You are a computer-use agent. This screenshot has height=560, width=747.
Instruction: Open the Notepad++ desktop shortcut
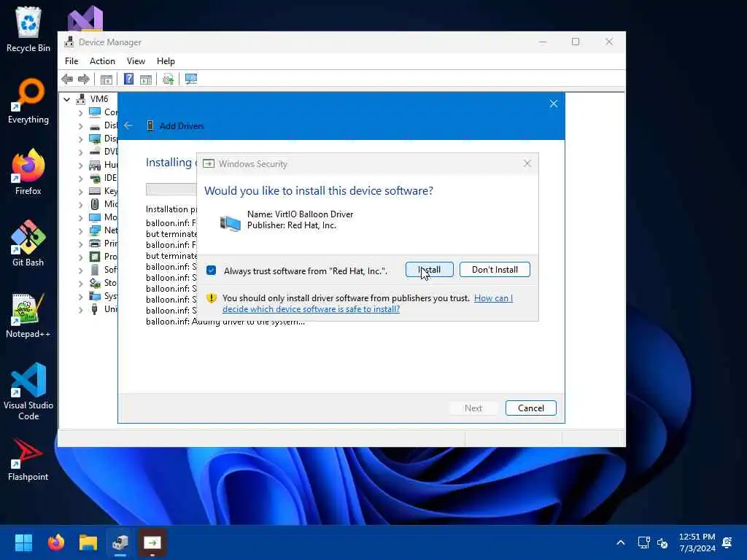point(28,315)
